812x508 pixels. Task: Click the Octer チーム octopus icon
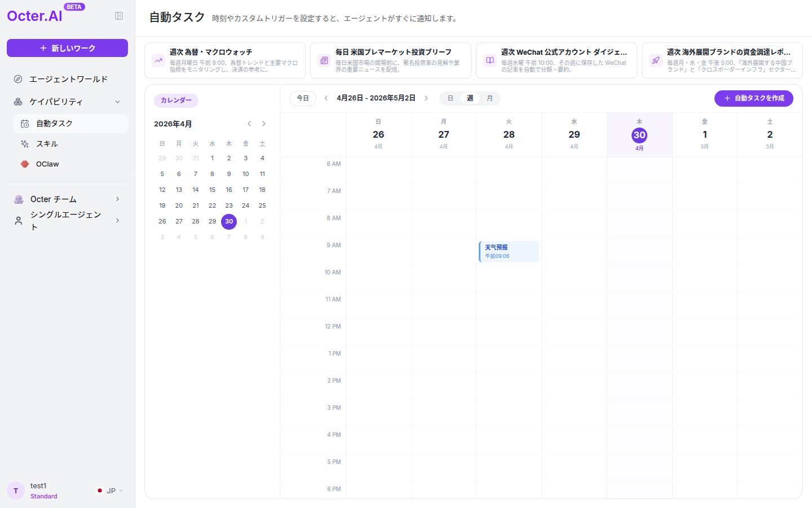click(x=19, y=199)
